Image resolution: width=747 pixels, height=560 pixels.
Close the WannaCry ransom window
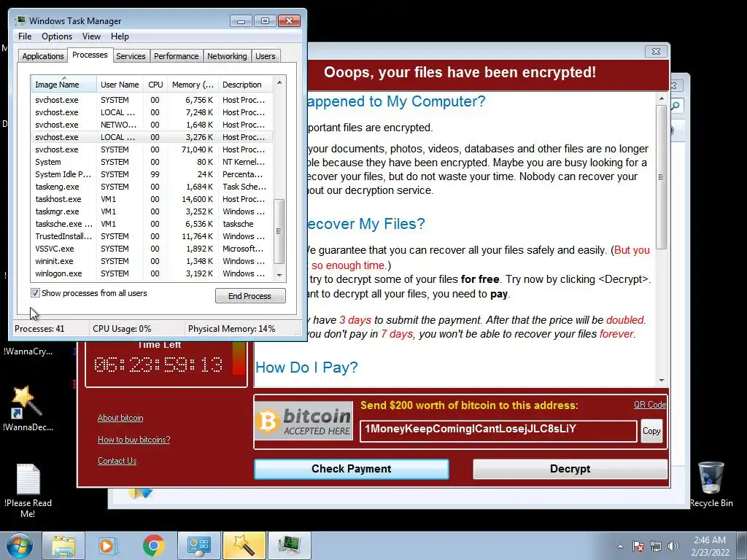click(x=656, y=51)
